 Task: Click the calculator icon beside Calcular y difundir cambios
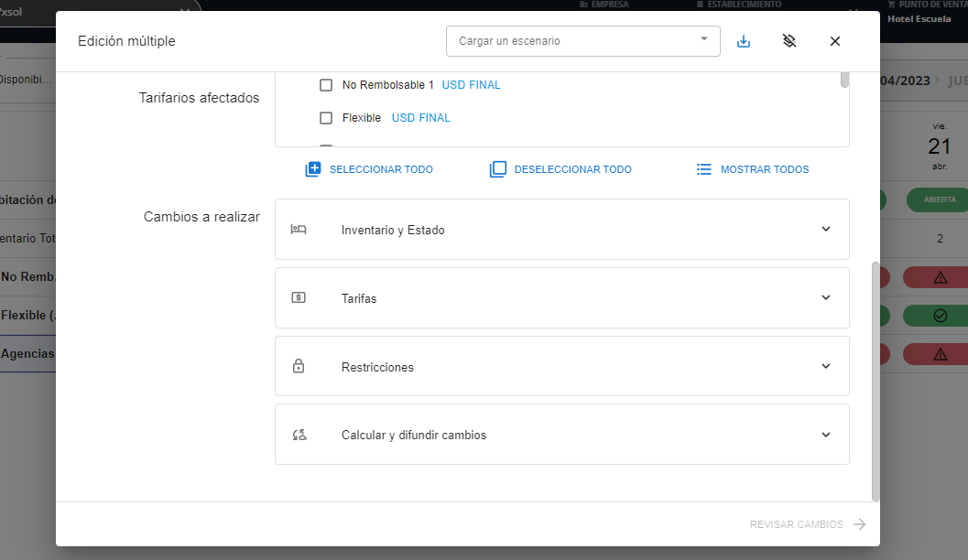coord(298,435)
